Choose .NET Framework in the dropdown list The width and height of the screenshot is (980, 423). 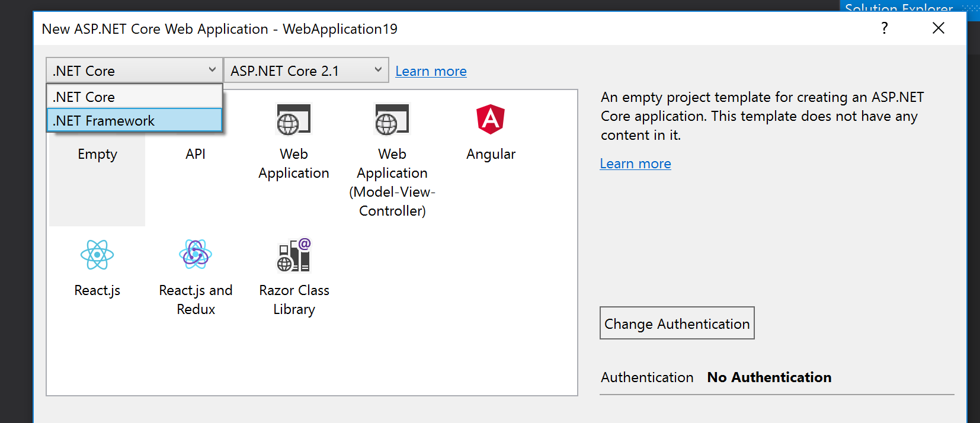(134, 120)
